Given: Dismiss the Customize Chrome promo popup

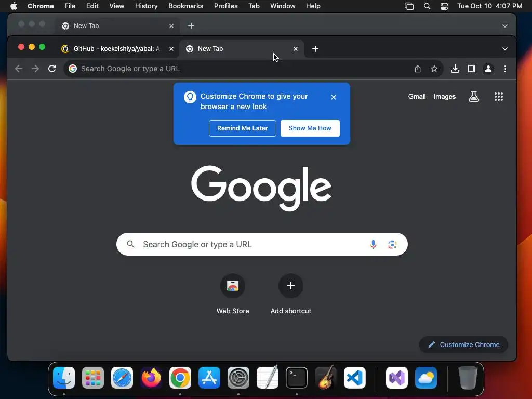Looking at the screenshot, I should 334,97.
